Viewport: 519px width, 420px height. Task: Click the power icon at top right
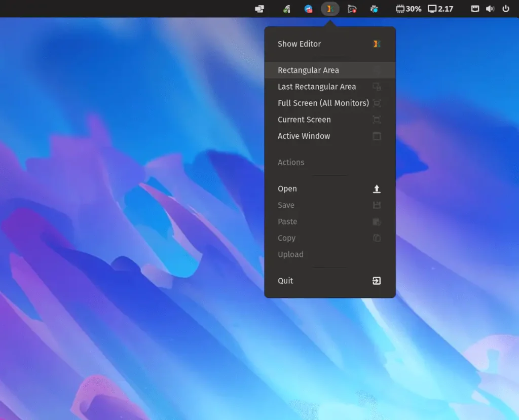click(506, 9)
